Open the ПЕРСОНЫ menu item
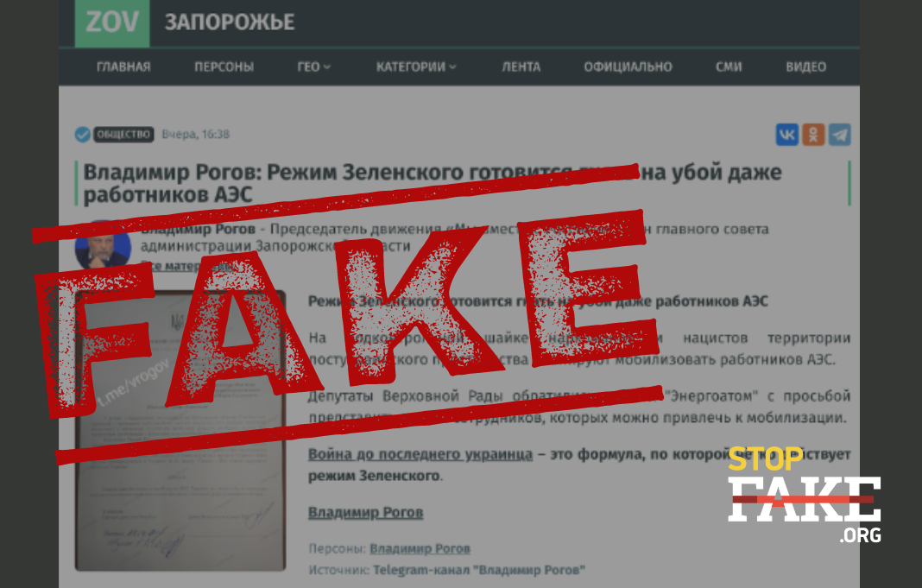This screenshot has width=922, height=588. pos(224,67)
